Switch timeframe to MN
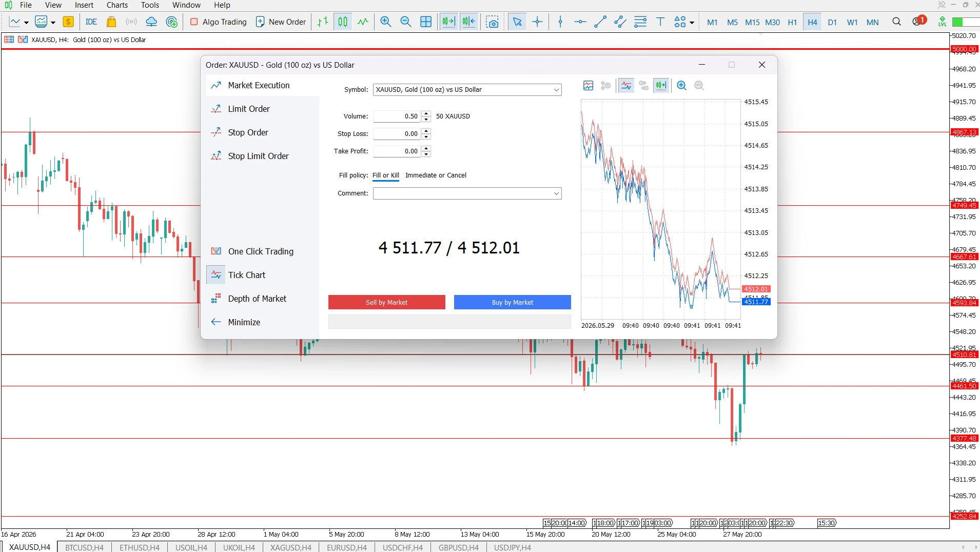Screen dimensions: 980x552 [872, 23]
